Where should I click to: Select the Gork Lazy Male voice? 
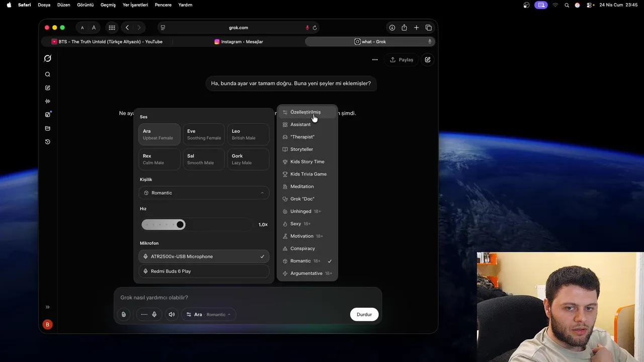click(x=248, y=159)
